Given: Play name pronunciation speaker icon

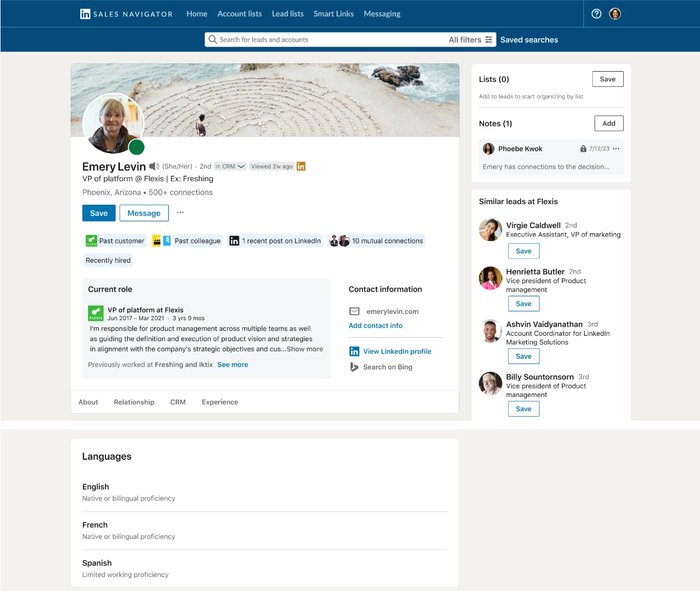Looking at the screenshot, I should point(154,167).
